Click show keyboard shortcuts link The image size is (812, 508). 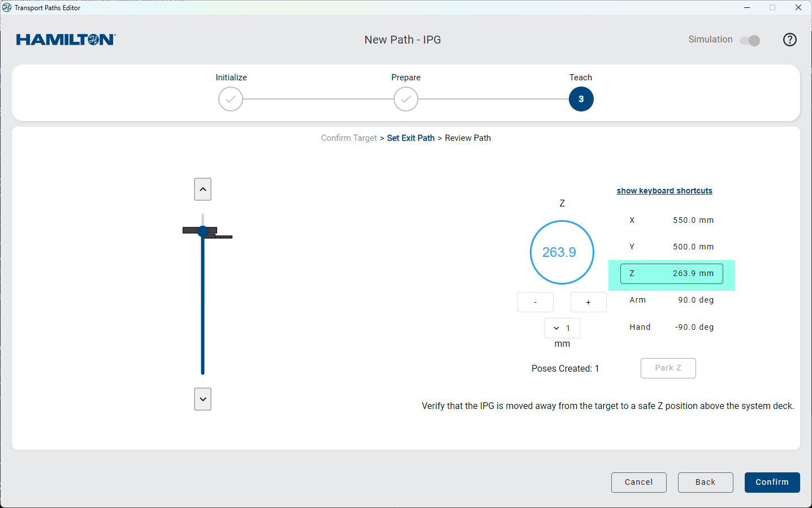664,191
